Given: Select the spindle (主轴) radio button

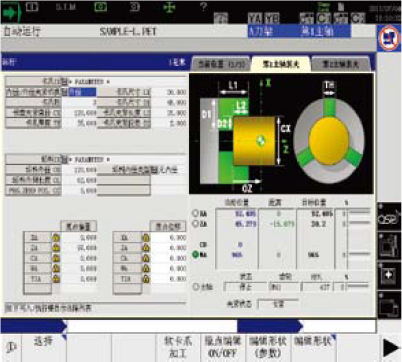Looking at the screenshot, I should (x=196, y=287).
